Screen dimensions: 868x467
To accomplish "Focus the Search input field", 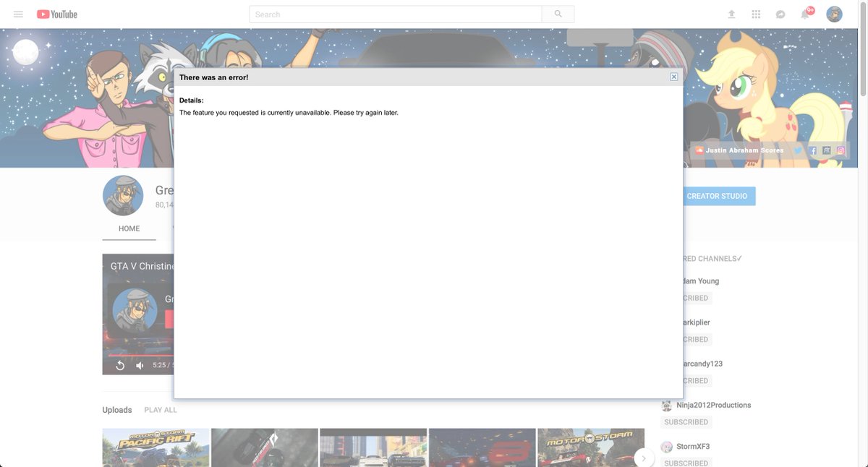I will (396, 14).
